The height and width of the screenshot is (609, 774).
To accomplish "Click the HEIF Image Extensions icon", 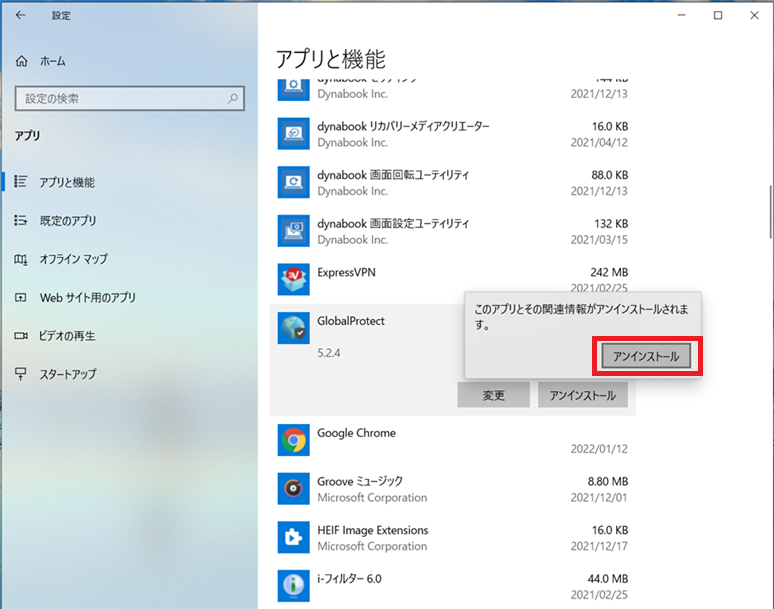I will [292, 538].
